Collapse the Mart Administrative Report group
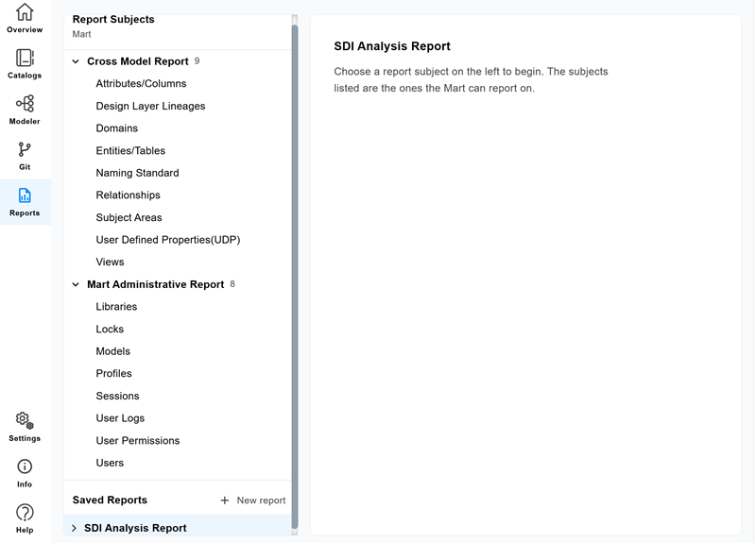756x543 pixels. pyautogui.click(x=76, y=285)
